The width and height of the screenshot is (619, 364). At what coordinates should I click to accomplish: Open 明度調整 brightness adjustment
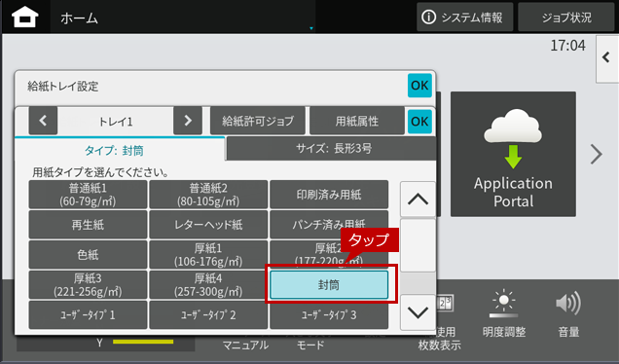504,314
